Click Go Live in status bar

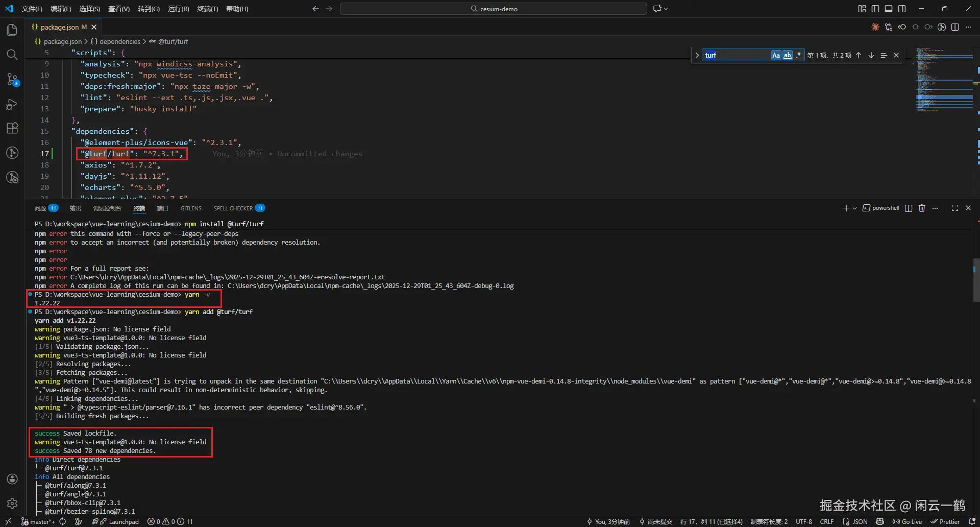pyautogui.click(x=908, y=521)
